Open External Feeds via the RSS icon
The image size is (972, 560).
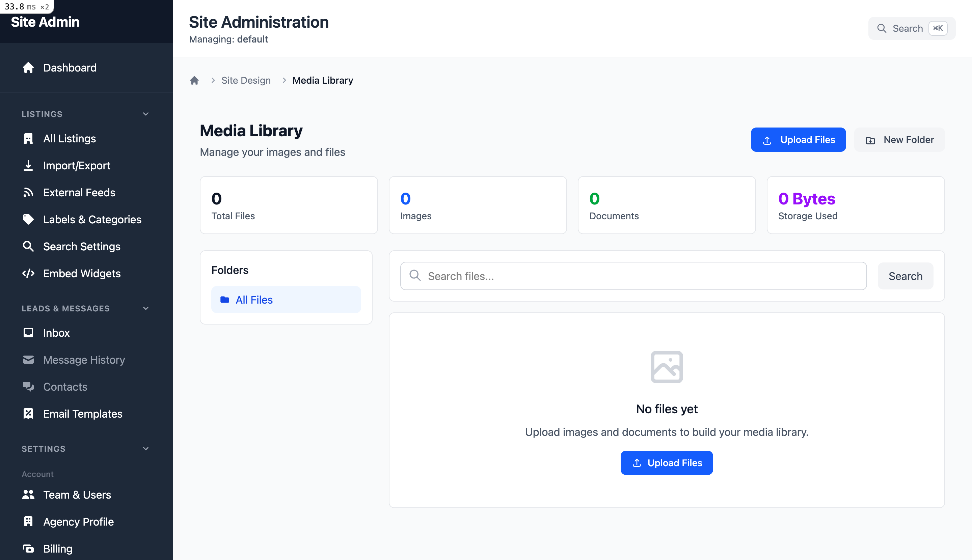click(x=28, y=192)
